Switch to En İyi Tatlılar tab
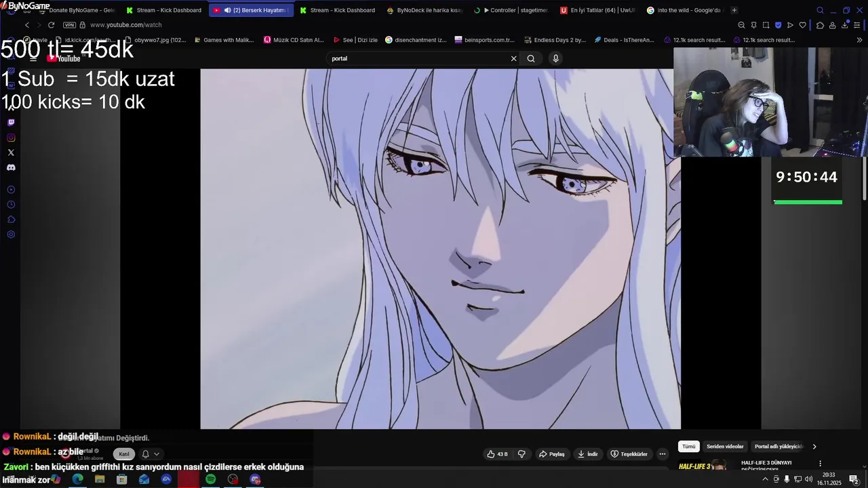Image resolution: width=868 pixels, height=488 pixels. [x=598, y=10]
